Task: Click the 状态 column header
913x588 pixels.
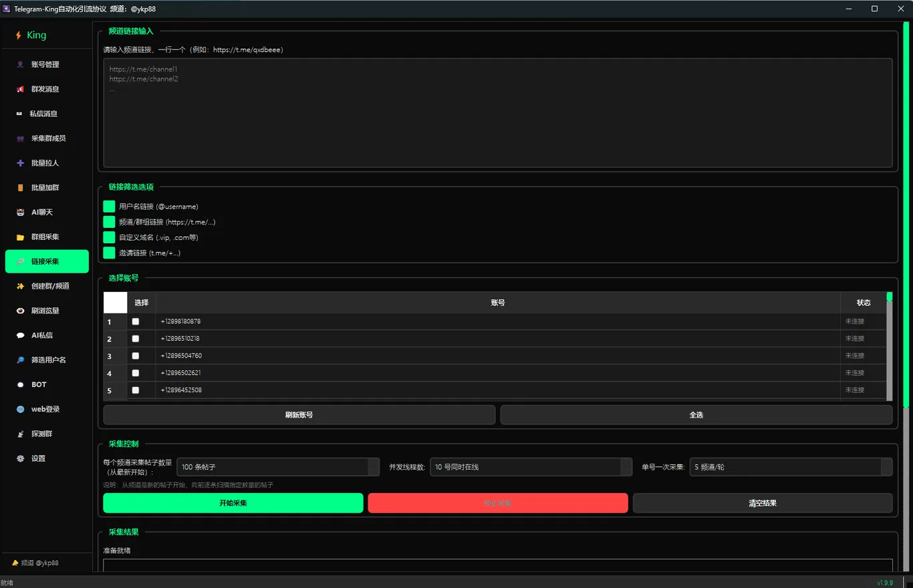Action: point(864,303)
